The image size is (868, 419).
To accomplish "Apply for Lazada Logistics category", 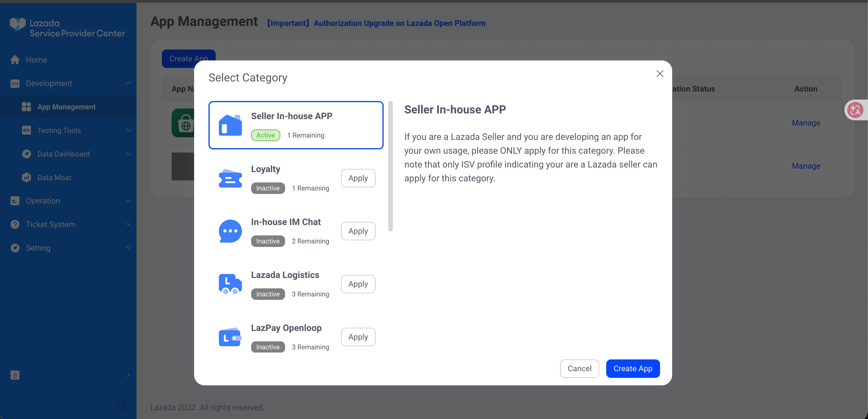I will coord(358,284).
